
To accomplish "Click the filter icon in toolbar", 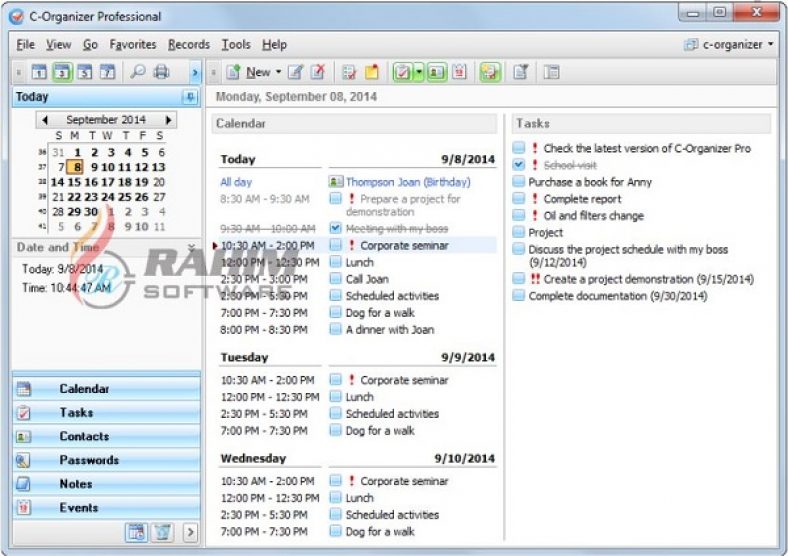I will point(521,72).
